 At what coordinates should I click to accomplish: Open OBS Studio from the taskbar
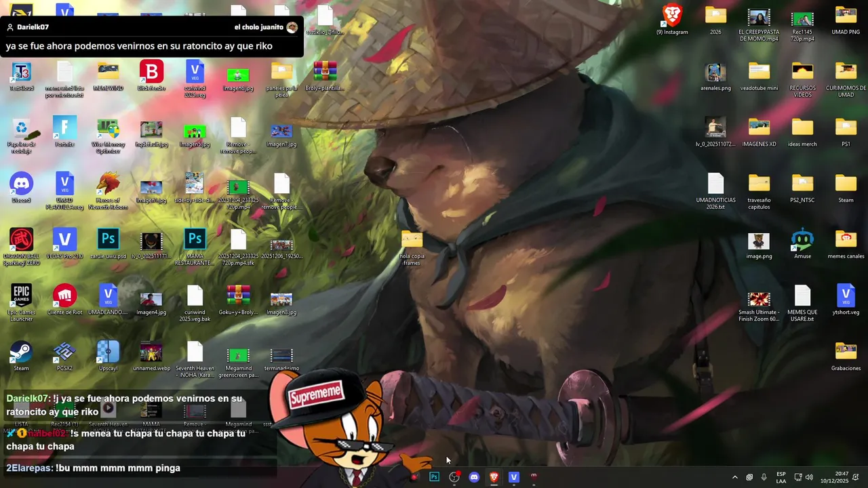(x=454, y=477)
